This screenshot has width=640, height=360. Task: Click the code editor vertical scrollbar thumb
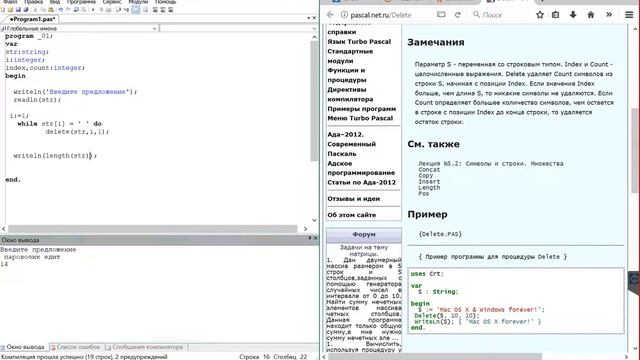313,101
